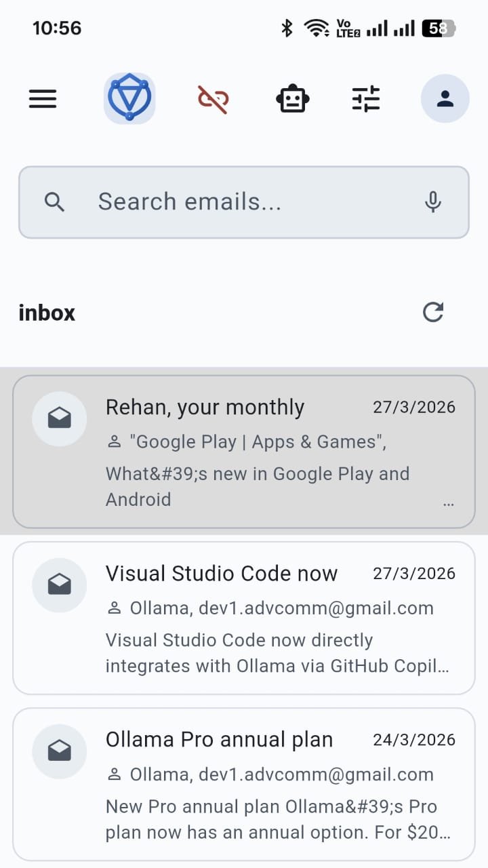488x868 pixels.
Task: Open the 'Rehan, your monthly' email
Action: 244,451
